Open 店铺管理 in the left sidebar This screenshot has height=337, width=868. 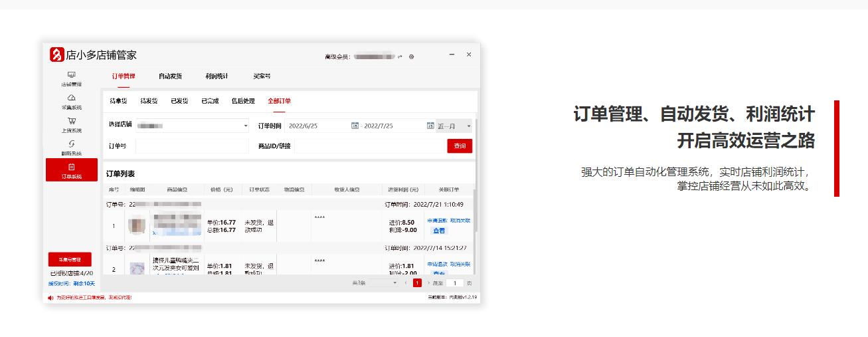(72, 79)
